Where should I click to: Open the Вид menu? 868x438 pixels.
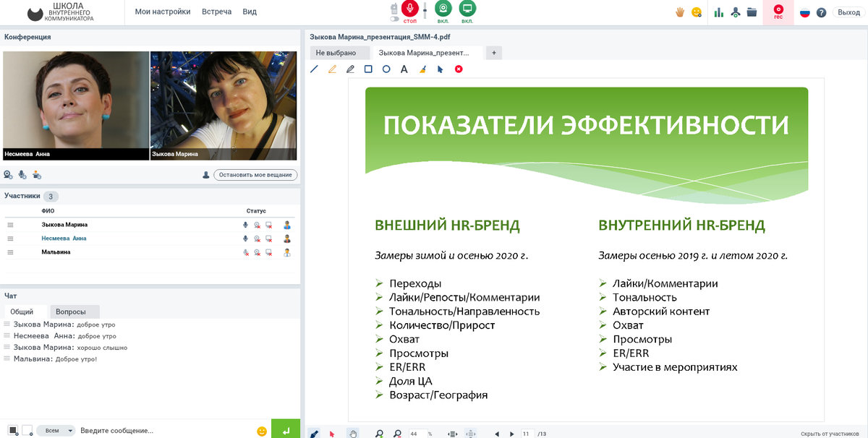point(250,12)
